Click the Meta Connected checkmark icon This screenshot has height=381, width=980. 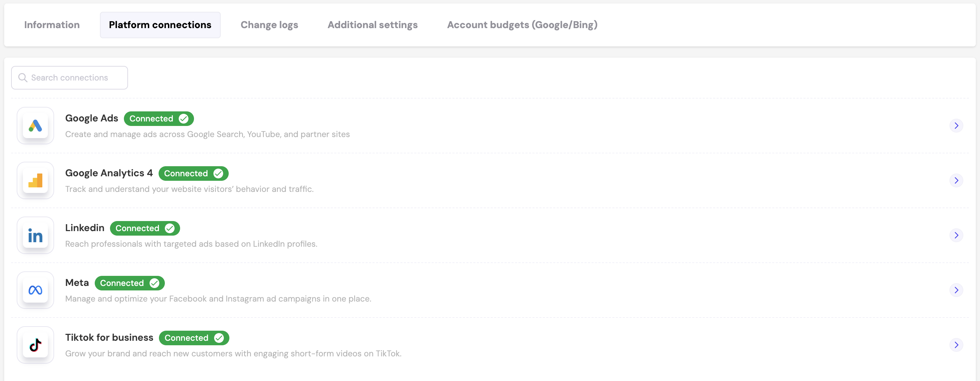[154, 283]
